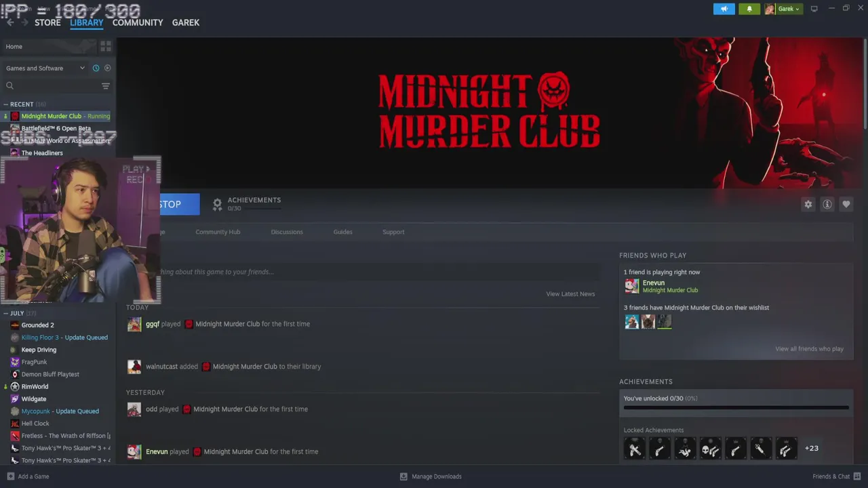The width and height of the screenshot is (868, 488).
Task: View fifth locked achievement icon
Action: pyautogui.click(x=736, y=448)
